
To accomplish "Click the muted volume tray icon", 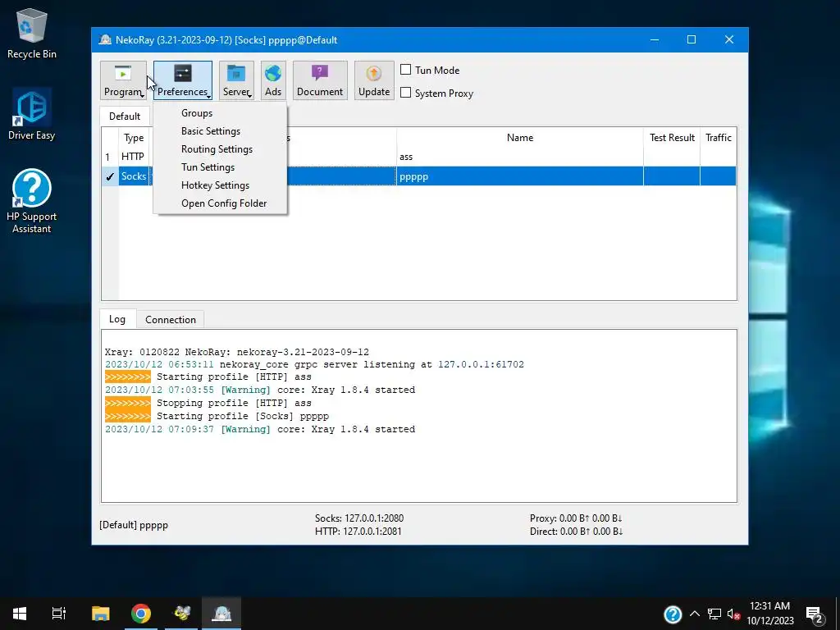I will coord(734,614).
